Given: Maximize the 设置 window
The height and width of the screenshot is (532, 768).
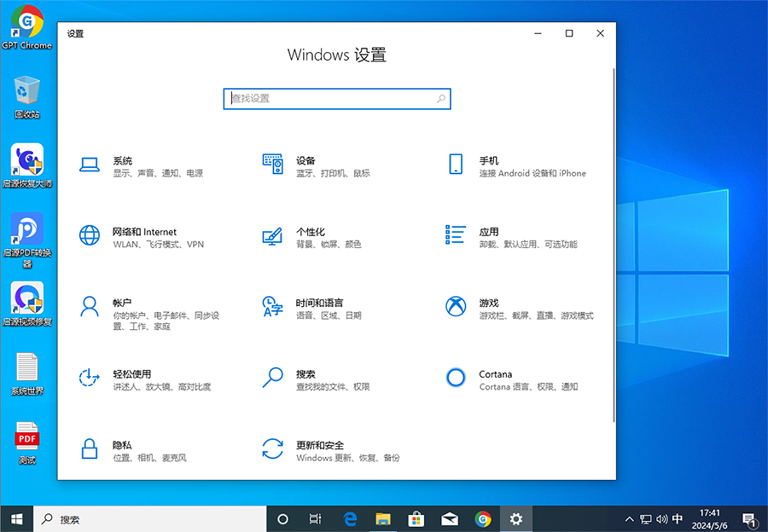Looking at the screenshot, I should click(x=569, y=33).
